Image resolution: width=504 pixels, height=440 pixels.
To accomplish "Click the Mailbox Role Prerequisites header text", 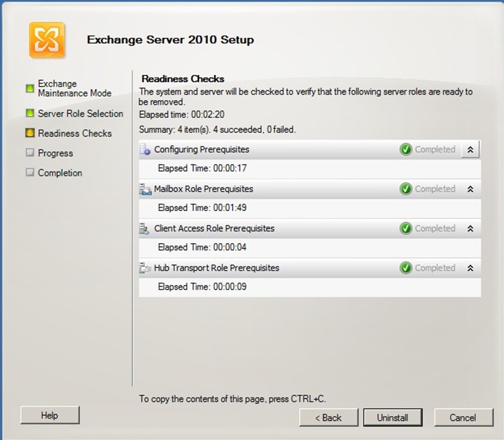I will click(x=204, y=189).
